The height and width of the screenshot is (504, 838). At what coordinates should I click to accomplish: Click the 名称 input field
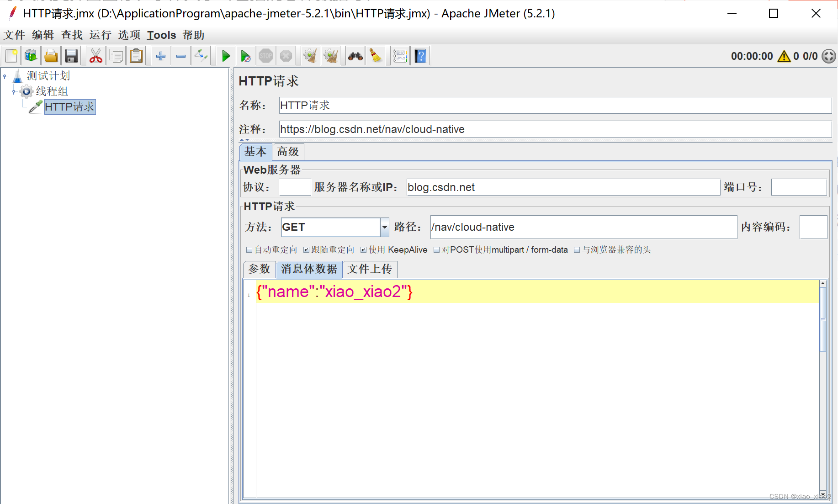555,106
